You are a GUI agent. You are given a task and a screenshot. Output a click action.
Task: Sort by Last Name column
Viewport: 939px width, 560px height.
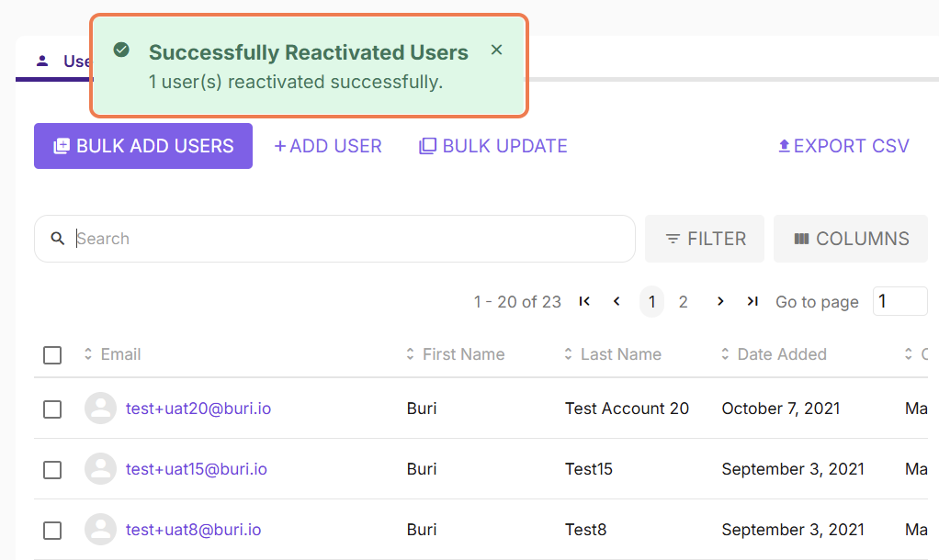tap(613, 354)
